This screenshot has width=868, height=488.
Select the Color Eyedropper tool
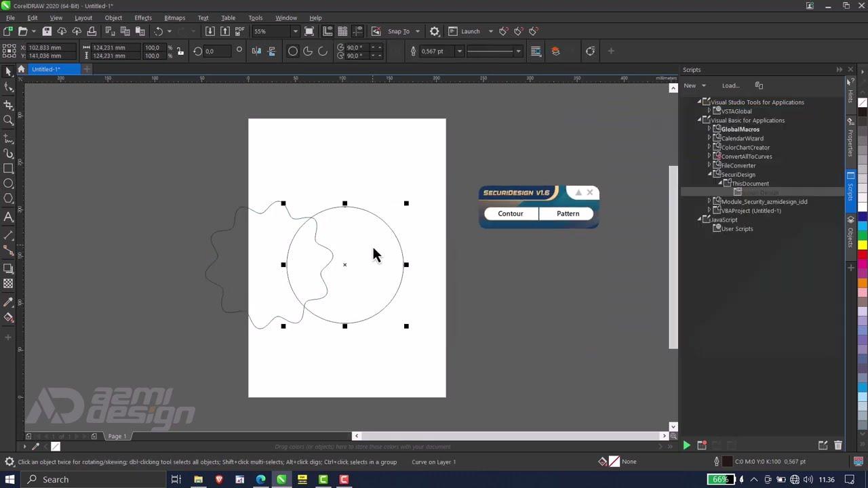point(8,302)
